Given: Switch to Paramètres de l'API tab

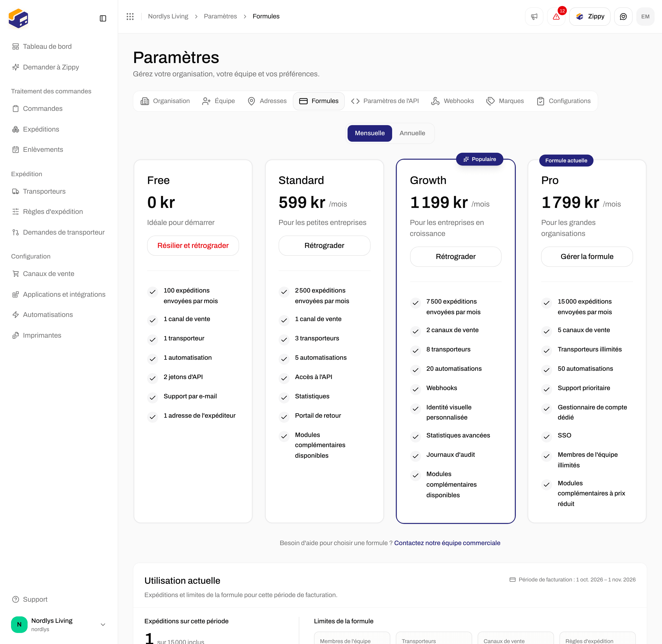Looking at the screenshot, I should coord(385,101).
